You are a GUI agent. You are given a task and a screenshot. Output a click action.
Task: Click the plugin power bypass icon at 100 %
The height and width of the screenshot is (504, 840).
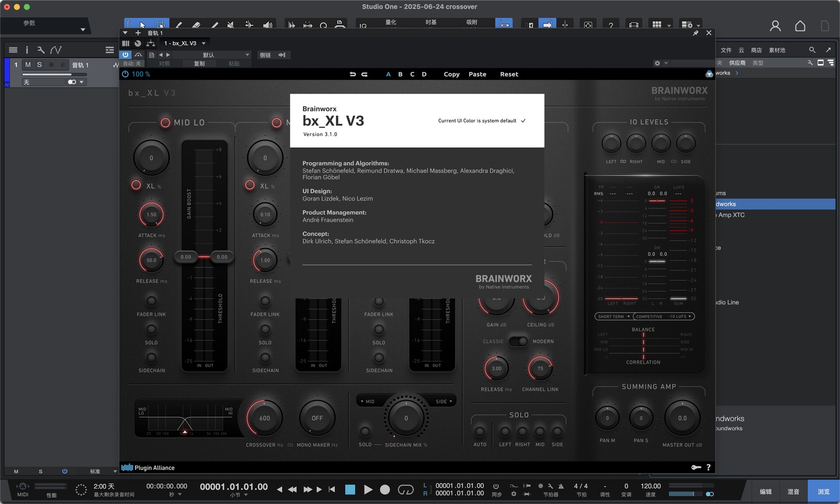(125, 74)
